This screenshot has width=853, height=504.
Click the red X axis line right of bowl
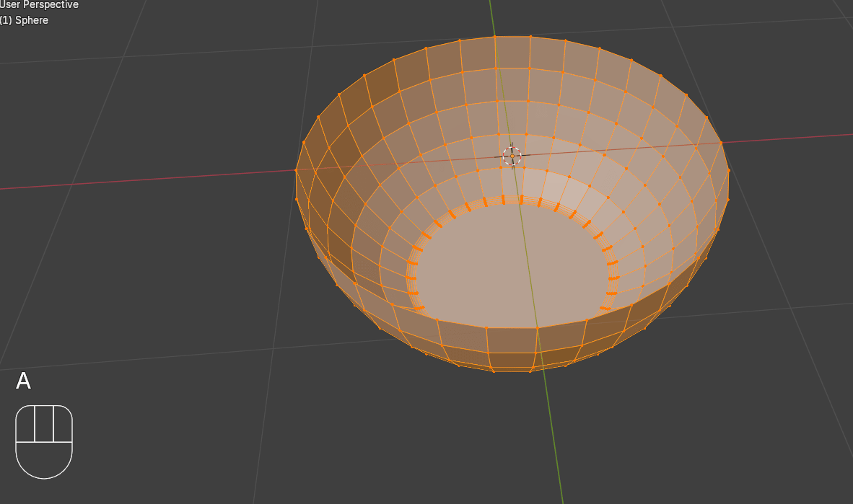tap(794, 138)
